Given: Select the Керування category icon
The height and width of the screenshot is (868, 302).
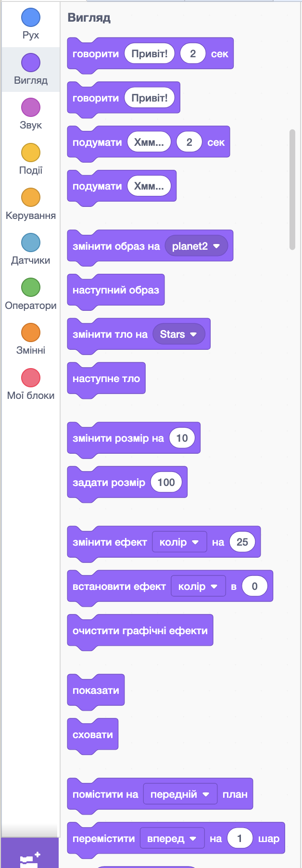Looking at the screenshot, I should pyautogui.click(x=31, y=198).
